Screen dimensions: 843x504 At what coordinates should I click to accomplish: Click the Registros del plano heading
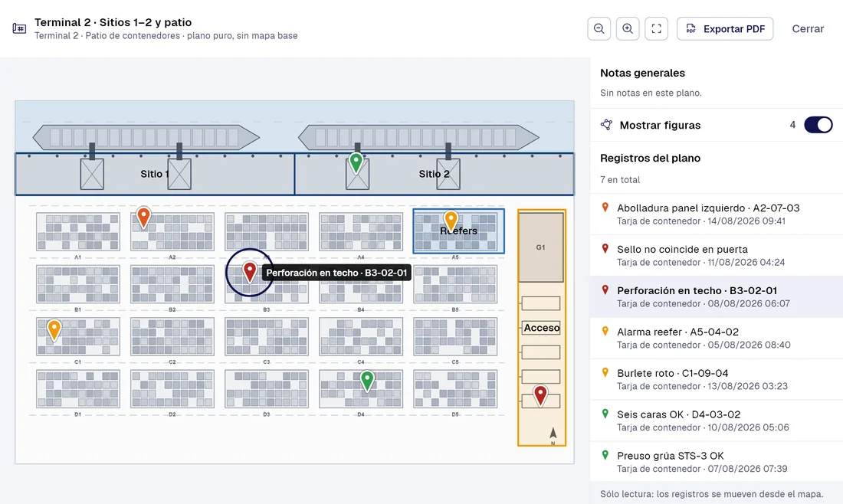(650, 158)
